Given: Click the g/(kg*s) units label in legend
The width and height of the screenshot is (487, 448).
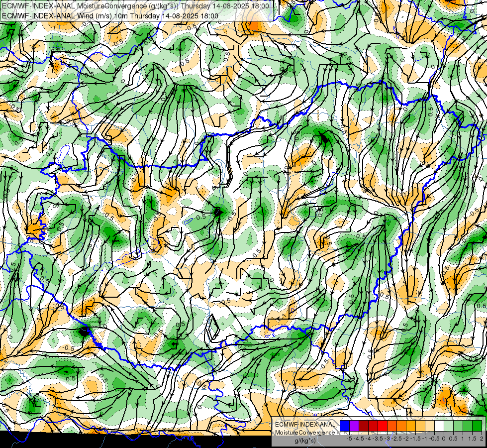Looking at the screenshot, I should click(x=305, y=441).
